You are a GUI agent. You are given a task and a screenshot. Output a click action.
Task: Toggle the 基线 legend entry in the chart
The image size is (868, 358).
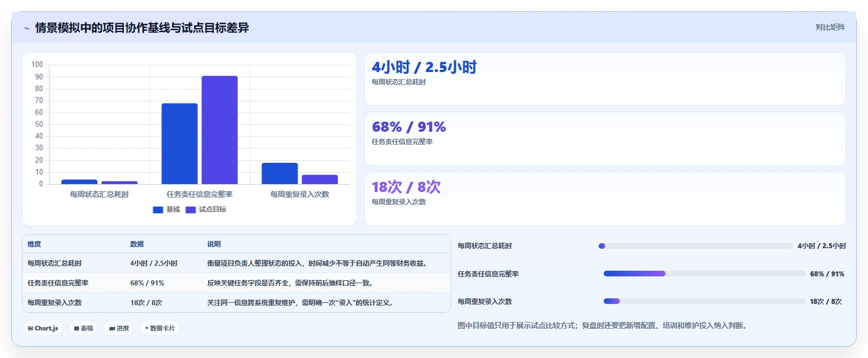pyautogui.click(x=167, y=209)
